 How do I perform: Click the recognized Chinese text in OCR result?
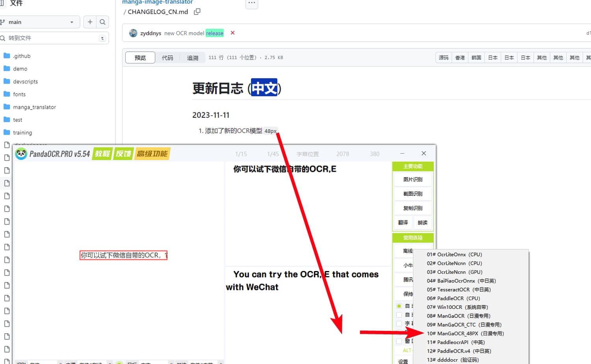285,169
